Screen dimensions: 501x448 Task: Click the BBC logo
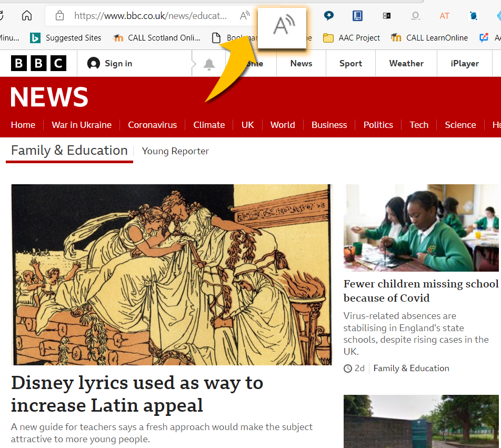pos(38,63)
